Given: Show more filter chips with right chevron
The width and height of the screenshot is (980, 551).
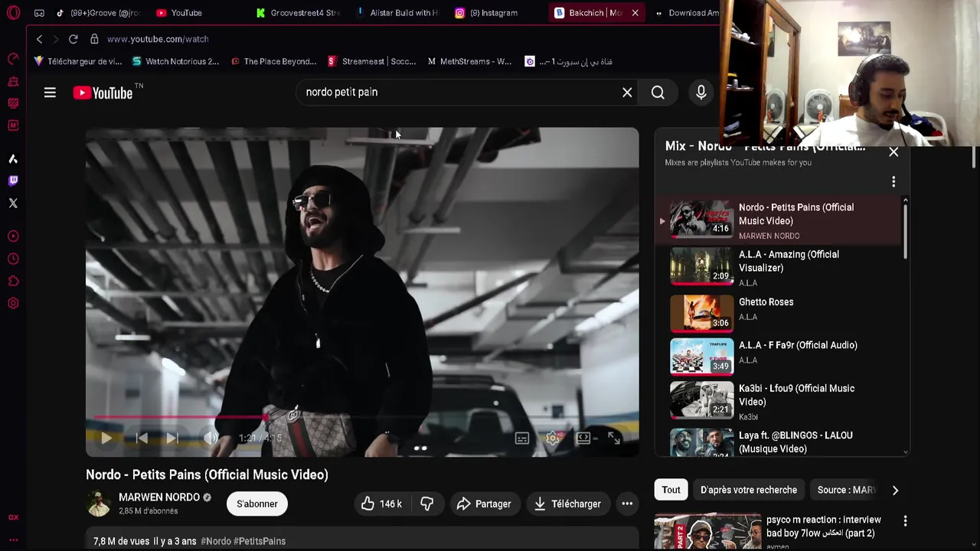Looking at the screenshot, I should point(895,490).
